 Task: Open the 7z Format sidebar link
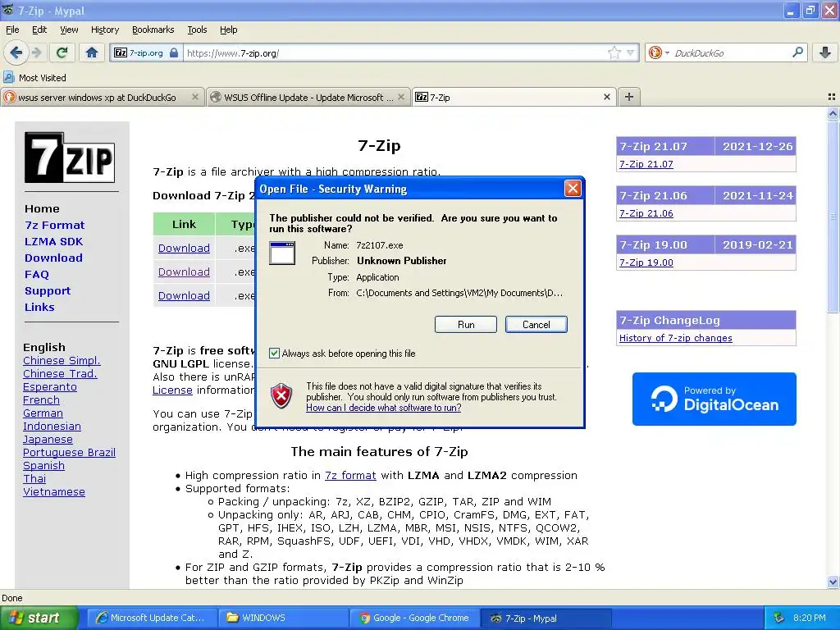[x=55, y=225]
